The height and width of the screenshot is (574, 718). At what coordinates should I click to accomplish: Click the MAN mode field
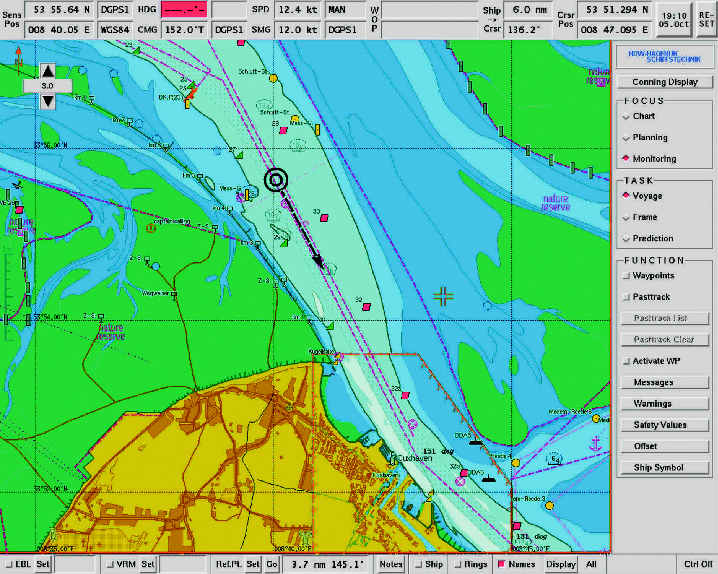[x=346, y=10]
